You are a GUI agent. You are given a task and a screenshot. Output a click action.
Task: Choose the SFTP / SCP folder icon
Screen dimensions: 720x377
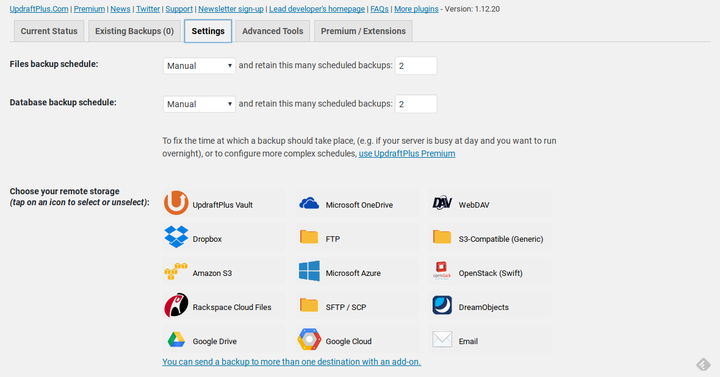(309, 305)
